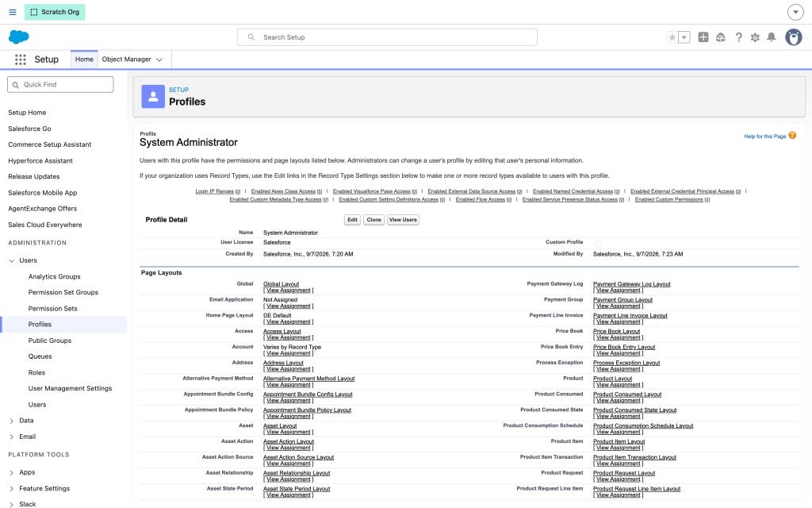Open Analytics Groups in sidebar

tap(55, 277)
